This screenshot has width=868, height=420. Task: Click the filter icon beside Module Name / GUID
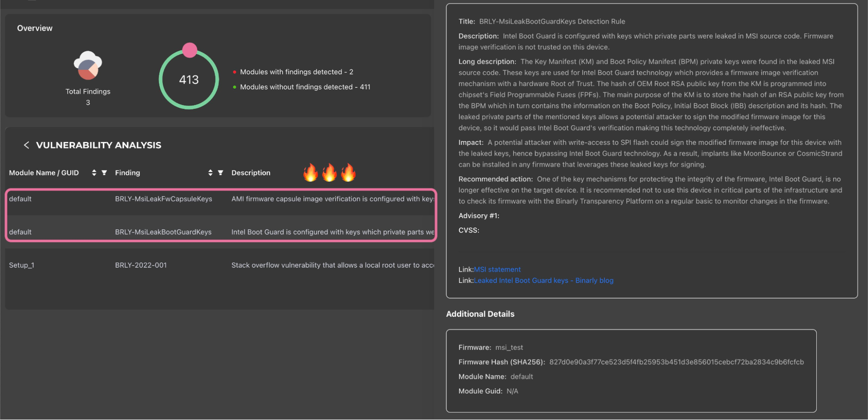[104, 172]
